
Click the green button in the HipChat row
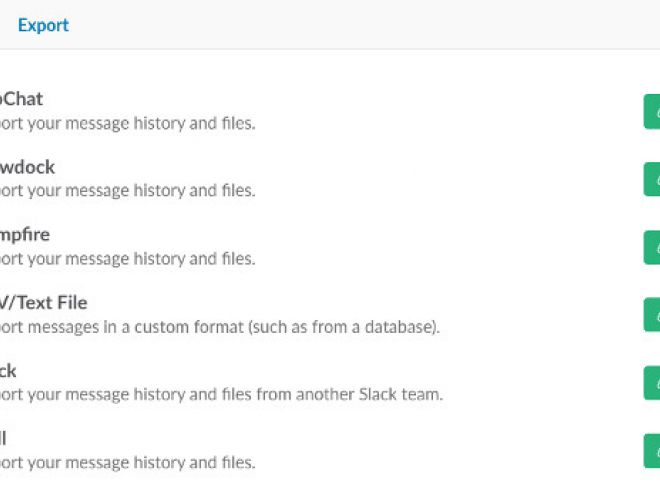652,112
